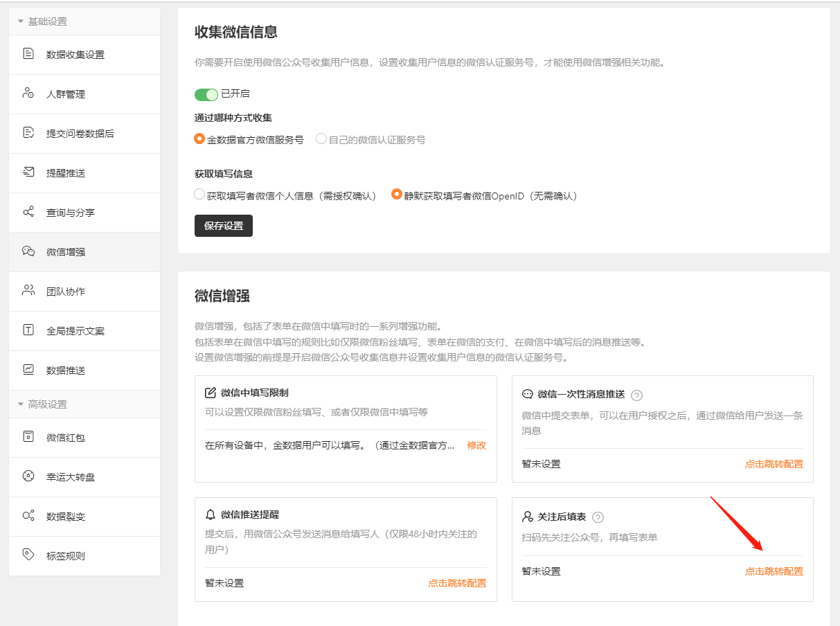Viewport: 840px width, 626px height.
Task: Navigate to 查询与分享
Action: click(84, 213)
